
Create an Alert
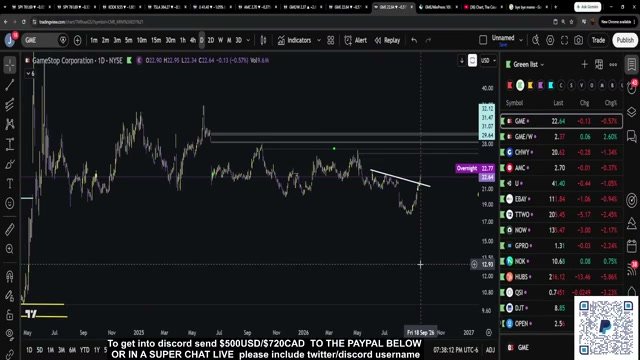(x=355, y=40)
